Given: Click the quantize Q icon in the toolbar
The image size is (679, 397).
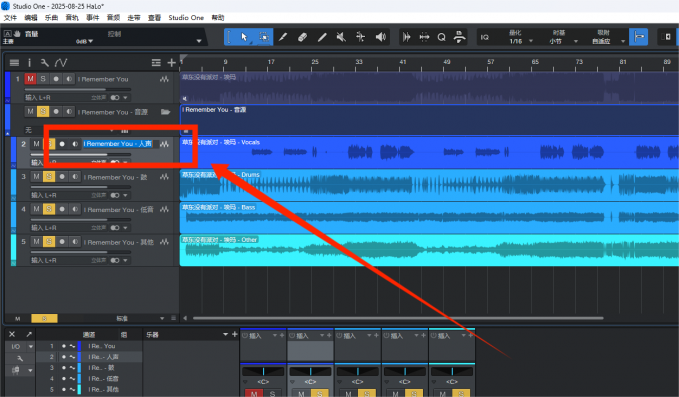Looking at the screenshot, I should pos(441,37).
